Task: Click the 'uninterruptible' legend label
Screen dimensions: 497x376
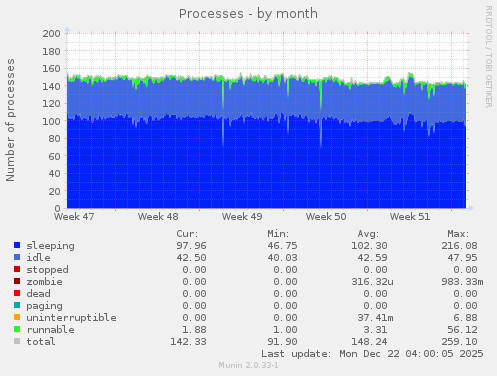Action: (72, 318)
